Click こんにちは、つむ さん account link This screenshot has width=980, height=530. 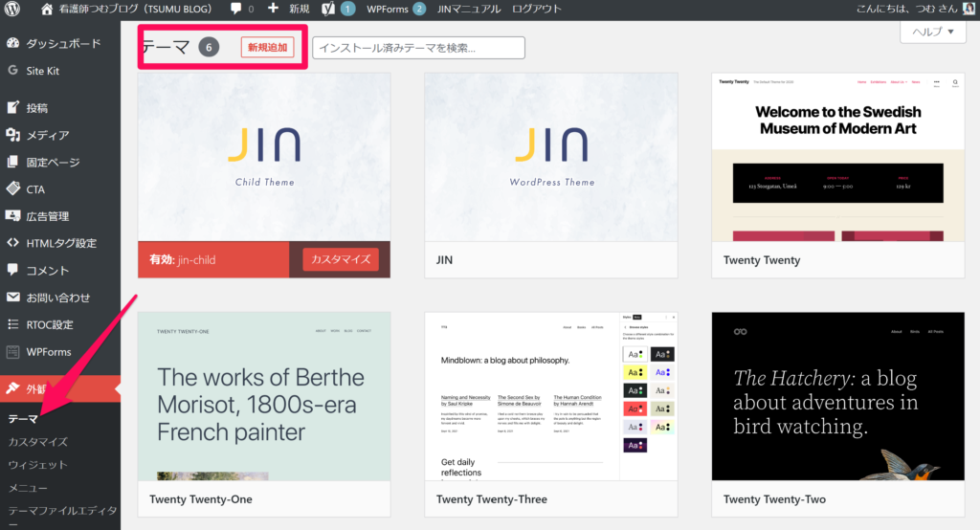tap(909, 9)
